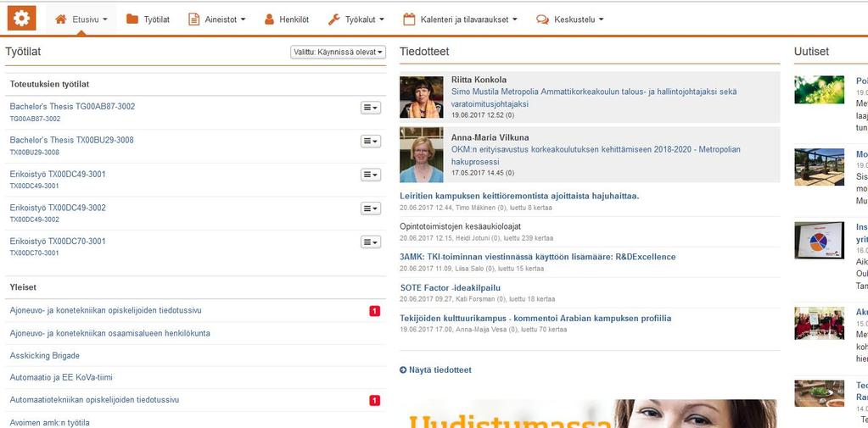868x428 pixels.
Task: Open the orange settings gear icon
Action: [x=21, y=19]
